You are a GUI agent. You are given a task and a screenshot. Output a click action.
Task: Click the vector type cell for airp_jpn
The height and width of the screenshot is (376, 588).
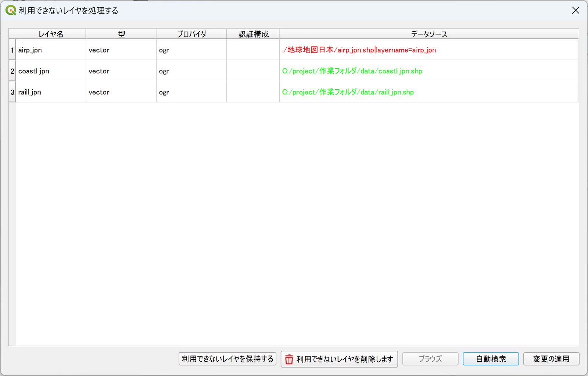tap(121, 50)
